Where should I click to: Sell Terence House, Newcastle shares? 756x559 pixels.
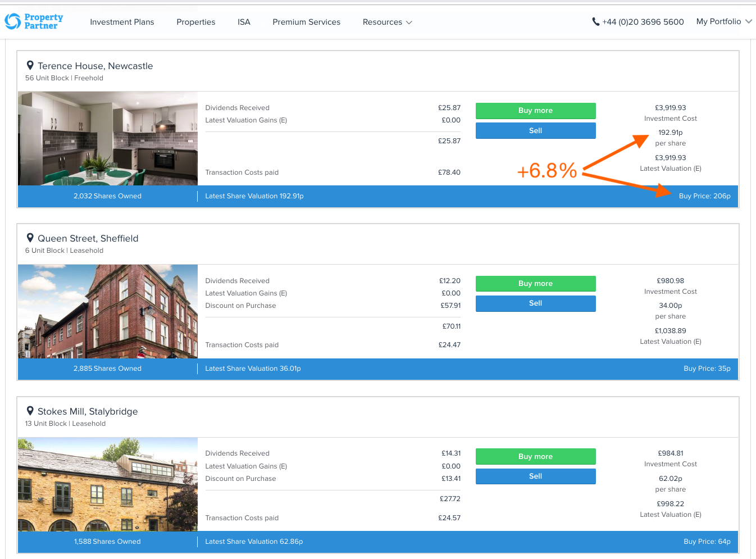tap(535, 131)
